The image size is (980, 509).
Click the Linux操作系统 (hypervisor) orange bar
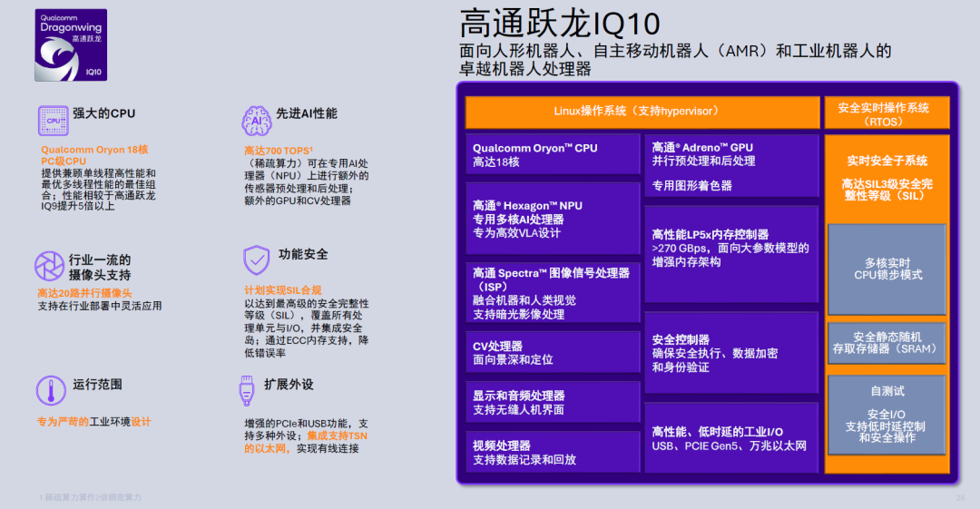642,112
